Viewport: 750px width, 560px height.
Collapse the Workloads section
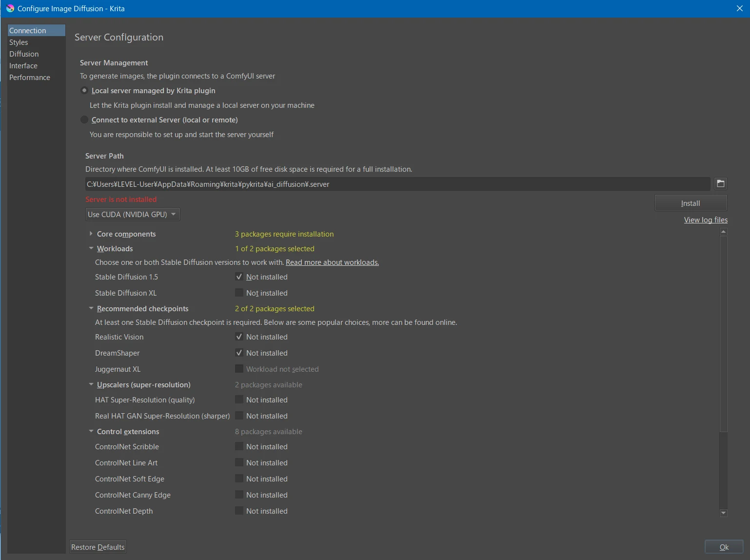[91, 248]
